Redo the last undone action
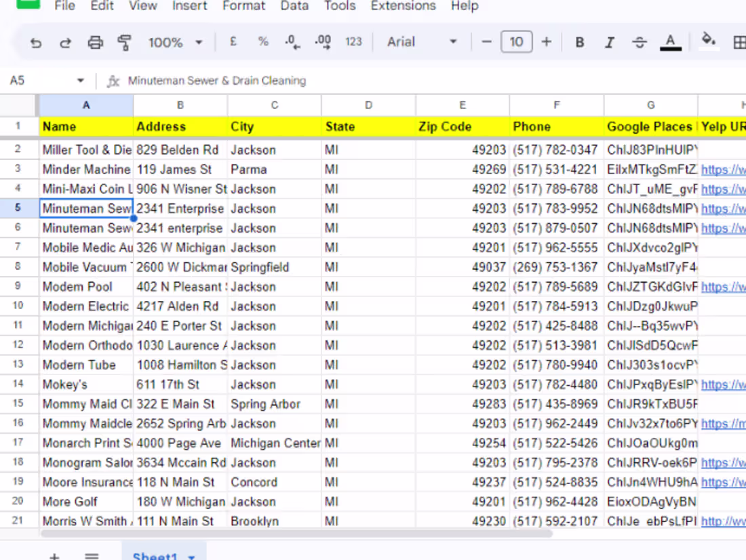 [x=65, y=41]
